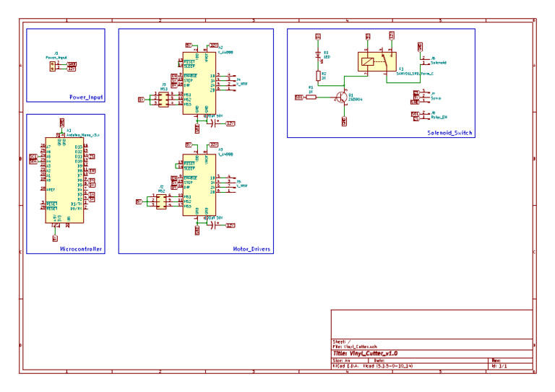Select the capacitor below driver A3
Screen dimensions: 555x392
coord(212,225)
